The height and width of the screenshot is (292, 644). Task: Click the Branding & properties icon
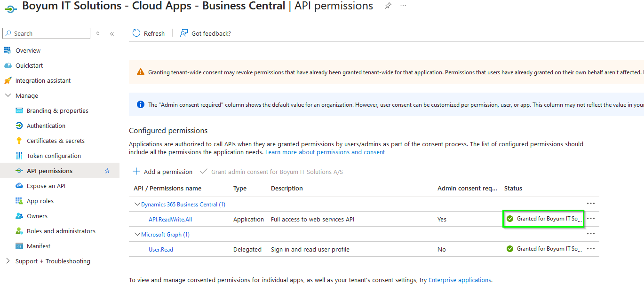19,110
